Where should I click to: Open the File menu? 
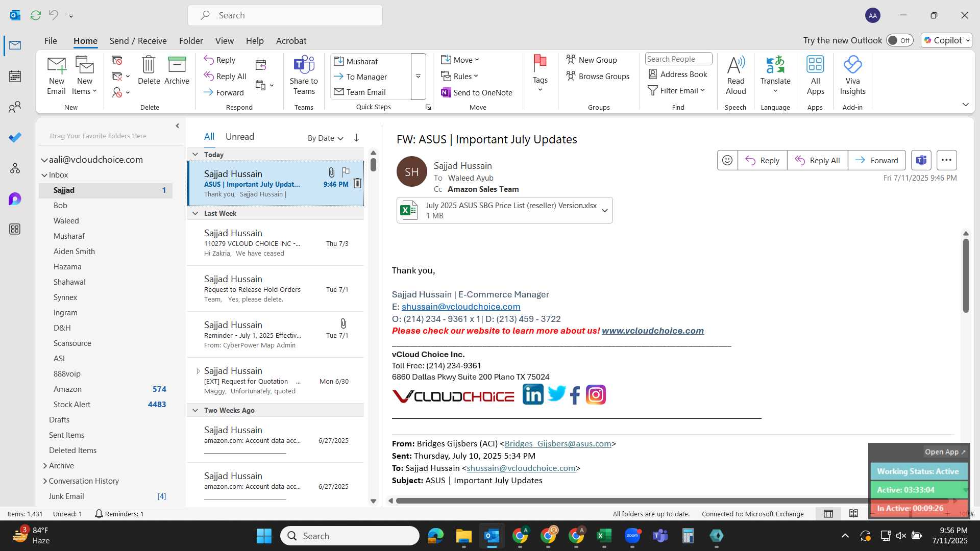click(51, 41)
